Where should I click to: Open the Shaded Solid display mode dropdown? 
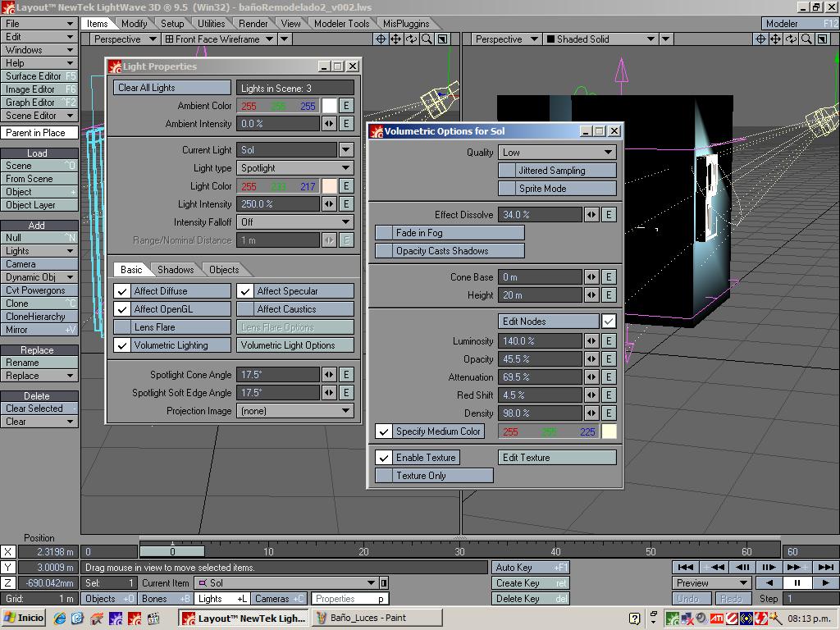pos(600,39)
